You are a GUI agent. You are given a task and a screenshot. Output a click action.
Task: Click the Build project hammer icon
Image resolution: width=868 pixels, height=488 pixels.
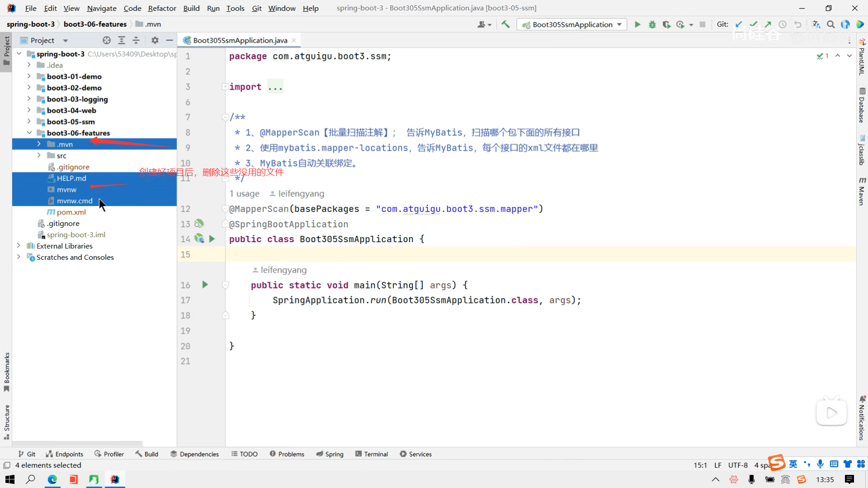[x=506, y=24]
